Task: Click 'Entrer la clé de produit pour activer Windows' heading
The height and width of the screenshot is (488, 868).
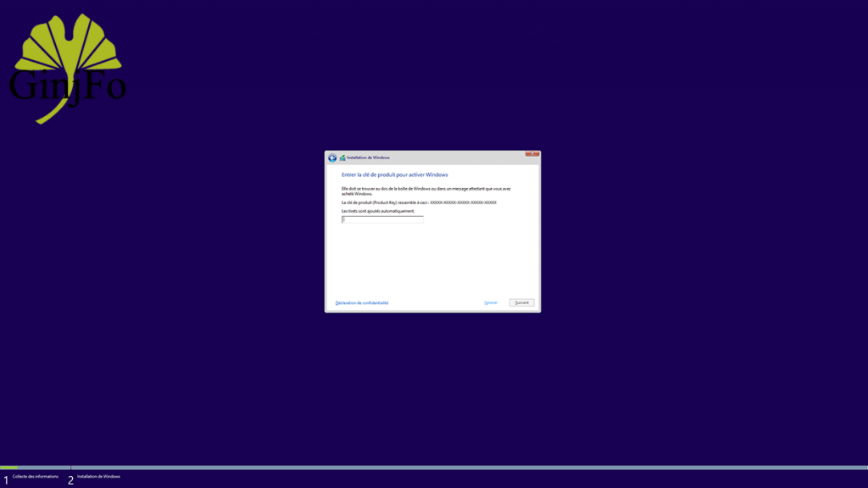Action: click(395, 175)
